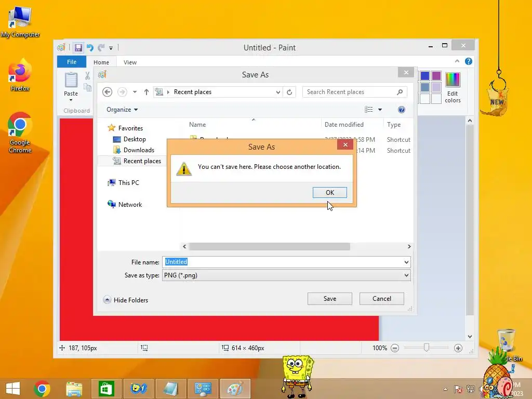The height and width of the screenshot is (399, 532).
Task: Open the Firefox desktop shortcut
Action: tap(20, 75)
